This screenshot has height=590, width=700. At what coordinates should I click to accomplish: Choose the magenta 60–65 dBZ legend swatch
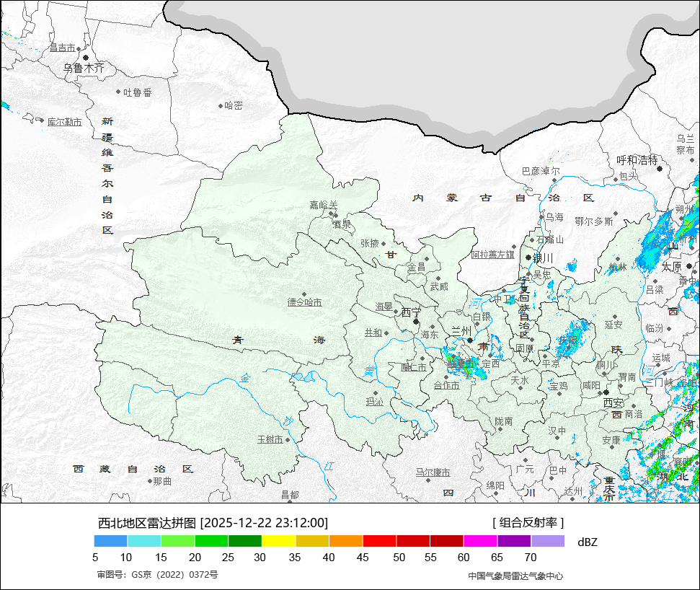pos(480,541)
